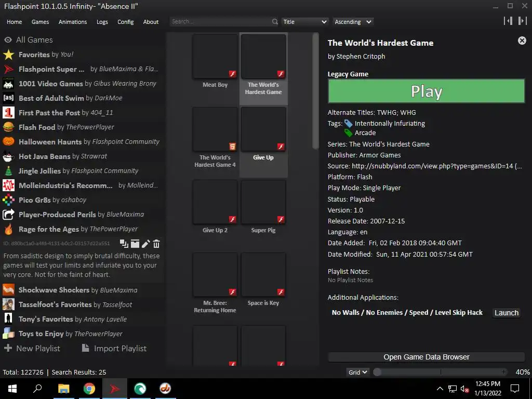The image size is (532, 399).
Task: Open the Rage for the Ages flame icon
Action: (x=8, y=229)
